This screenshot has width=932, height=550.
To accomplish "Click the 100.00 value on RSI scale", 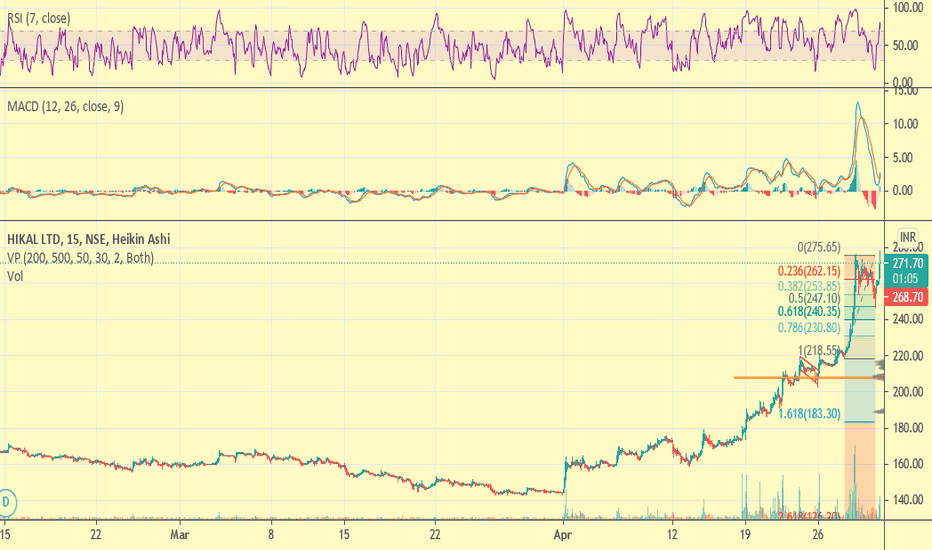I will [x=908, y=8].
